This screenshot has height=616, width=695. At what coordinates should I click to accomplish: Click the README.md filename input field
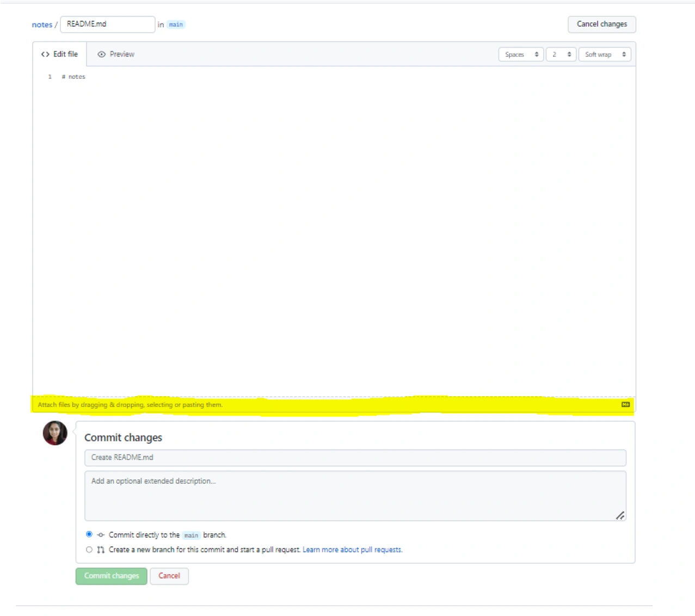(x=107, y=24)
